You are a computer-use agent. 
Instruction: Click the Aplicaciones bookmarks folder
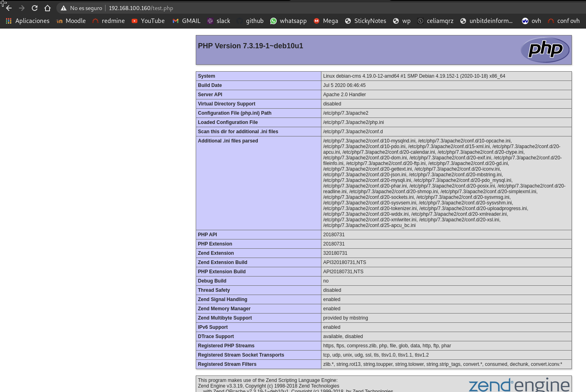tap(27, 21)
